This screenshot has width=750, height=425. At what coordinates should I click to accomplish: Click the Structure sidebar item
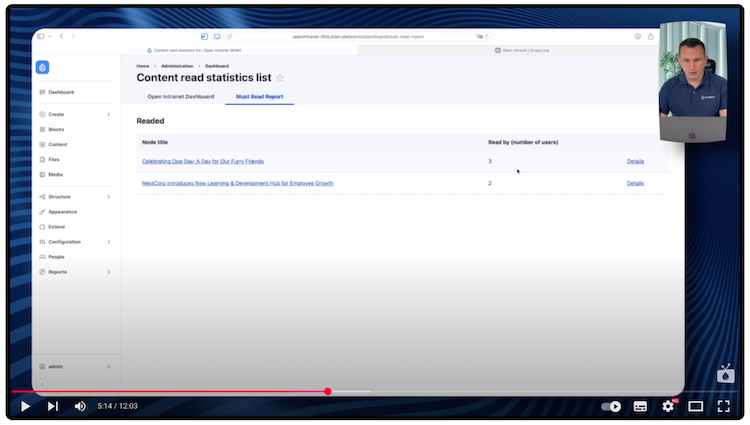(59, 197)
